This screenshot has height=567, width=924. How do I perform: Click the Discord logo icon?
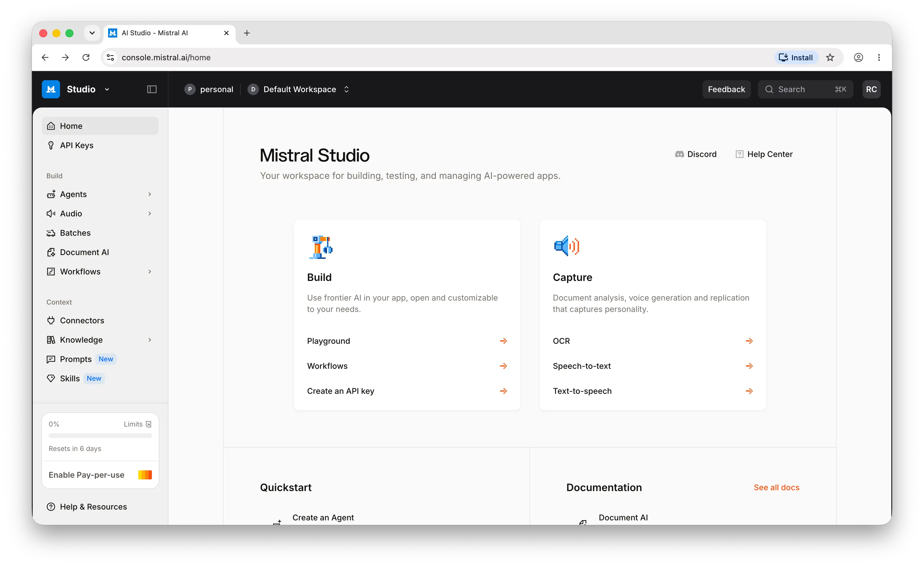pyautogui.click(x=679, y=154)
